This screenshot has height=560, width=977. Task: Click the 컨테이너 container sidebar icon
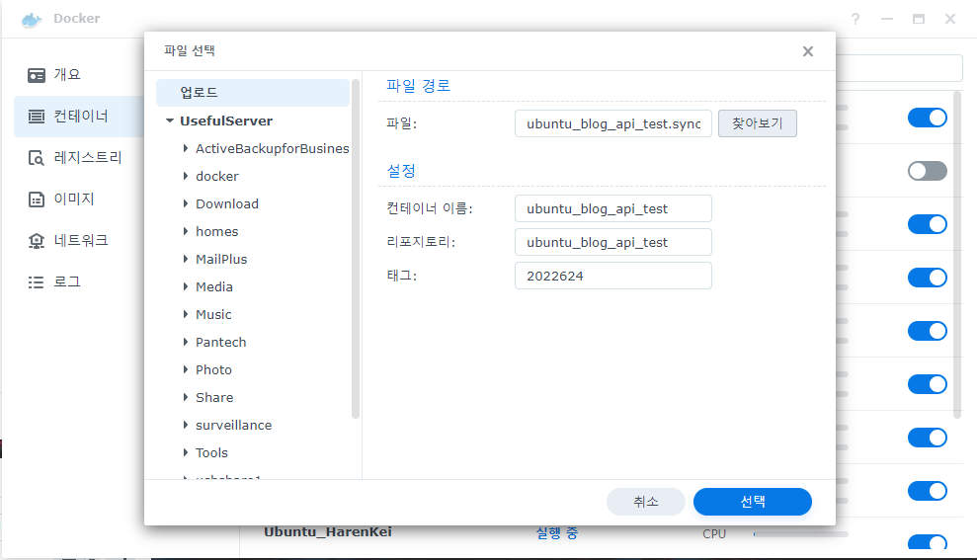37,117
